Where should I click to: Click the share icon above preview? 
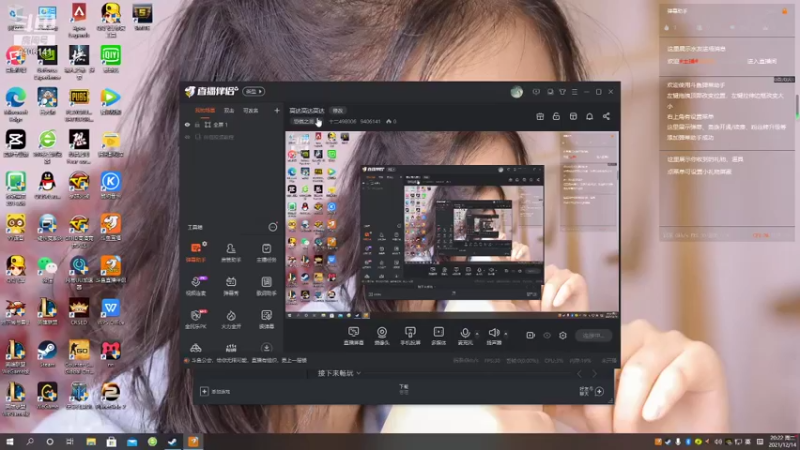tap(606, 116)
